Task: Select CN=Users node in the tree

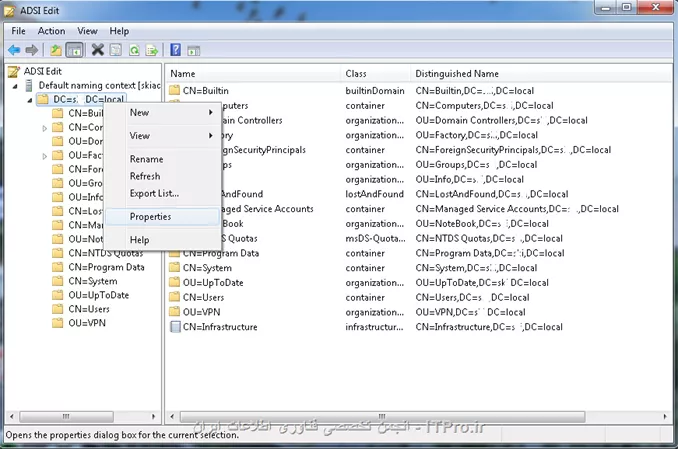Action: click(x=89, y=309)
